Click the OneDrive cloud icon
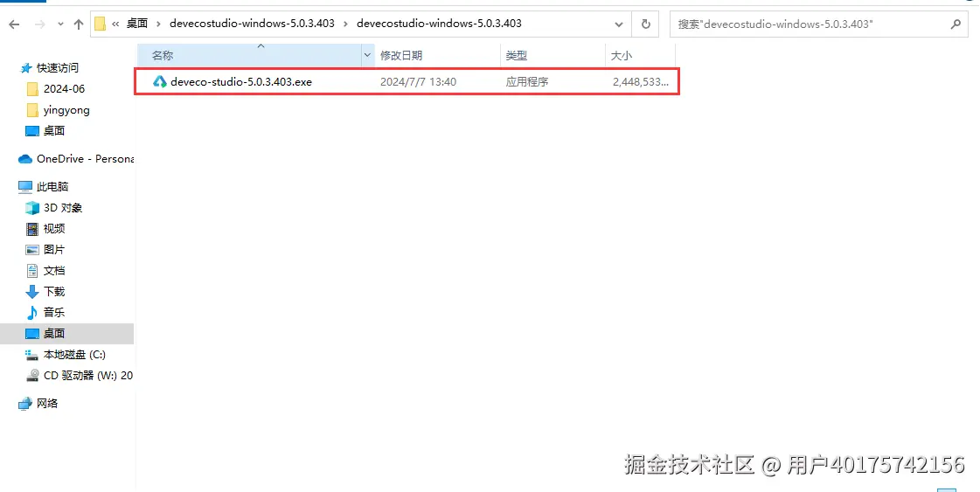This screenshot has width=980, height=492. pos(25,159)
